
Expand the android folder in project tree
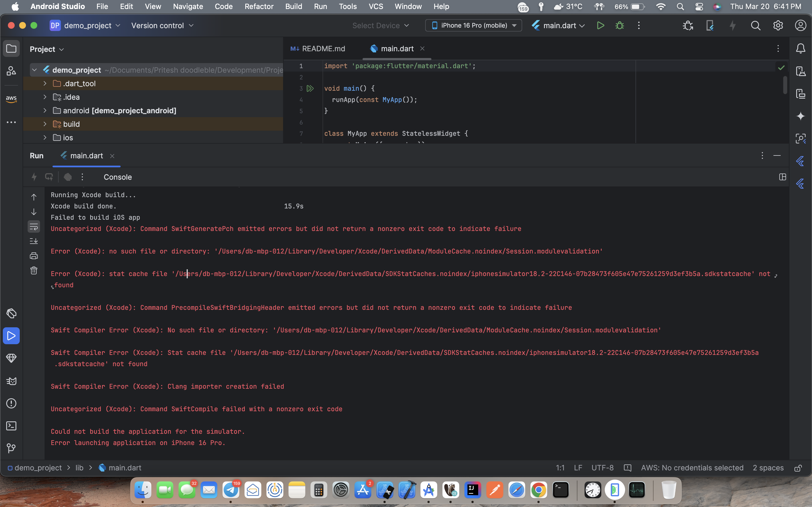coord(45,110)
